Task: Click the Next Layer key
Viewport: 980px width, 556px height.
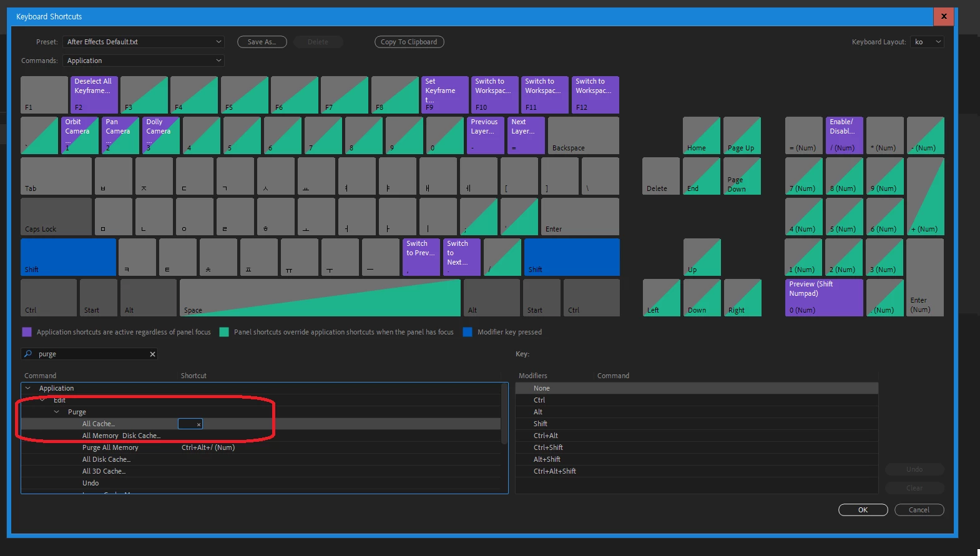Action: tap(526, 135)
